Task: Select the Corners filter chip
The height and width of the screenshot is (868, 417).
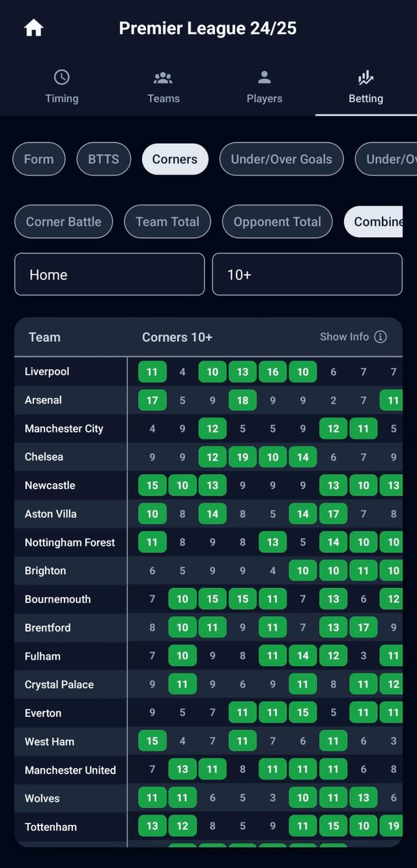Action: click(175, 159)
